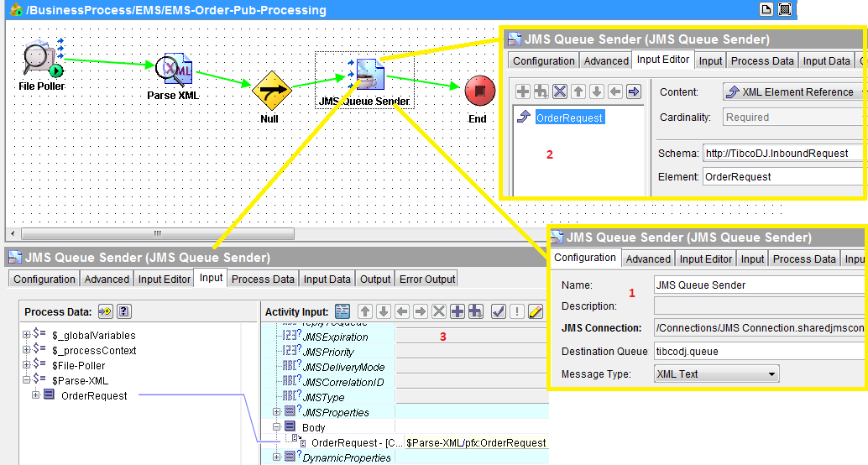The image size is (868, 465).
Task: Click Activity Input checkmark validate icon
Action: click(498, 311)
